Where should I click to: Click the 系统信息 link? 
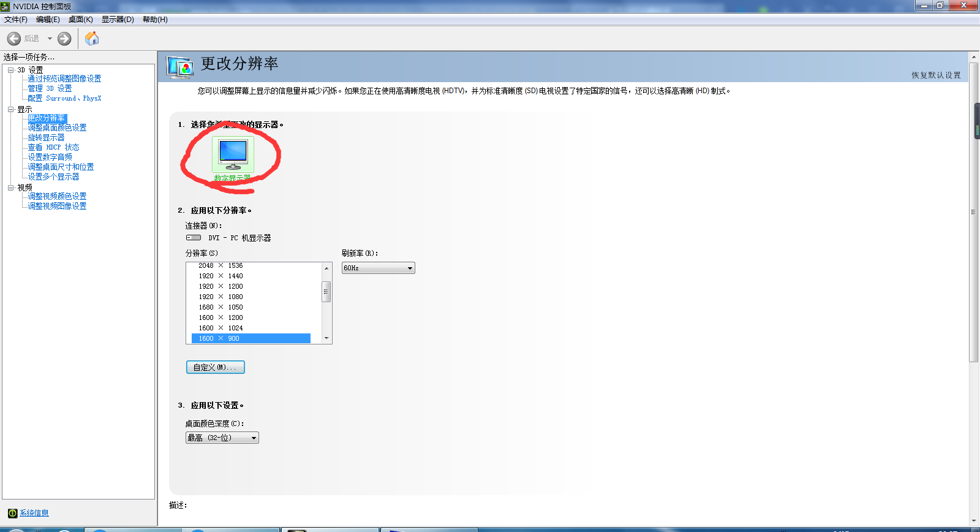[34, 513]
